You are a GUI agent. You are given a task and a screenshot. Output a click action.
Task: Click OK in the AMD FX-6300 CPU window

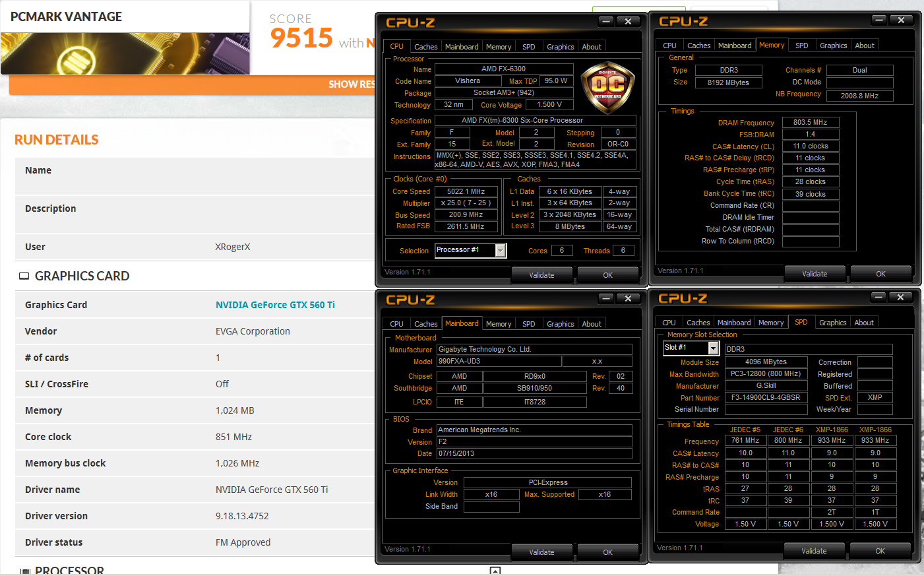[608, 275]
